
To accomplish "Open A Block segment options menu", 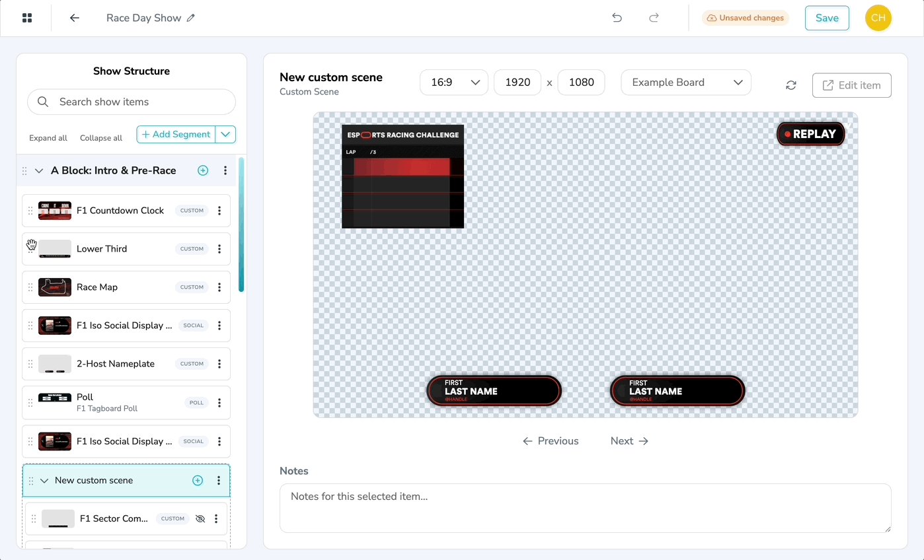I will click(225, 170).
